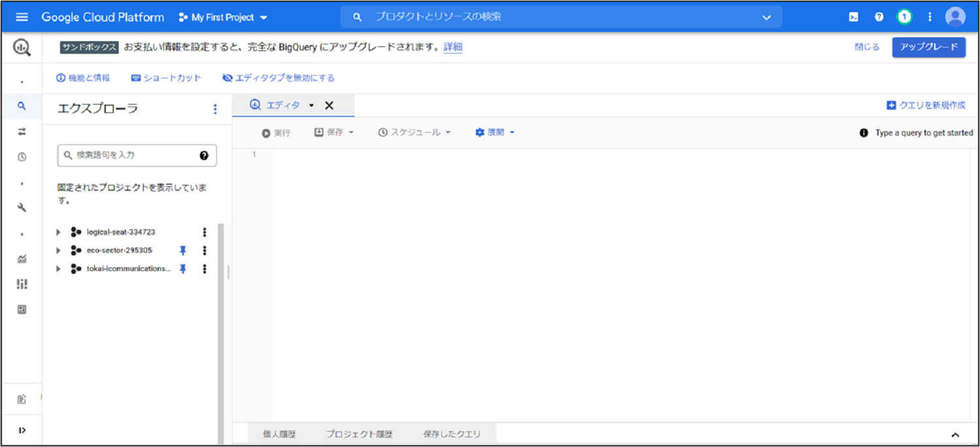The width and height of the screenshot is (980, 447).
Task: Activate Cloud Shell icon in header
Action: pyautogui.click(x=854, y=17)
